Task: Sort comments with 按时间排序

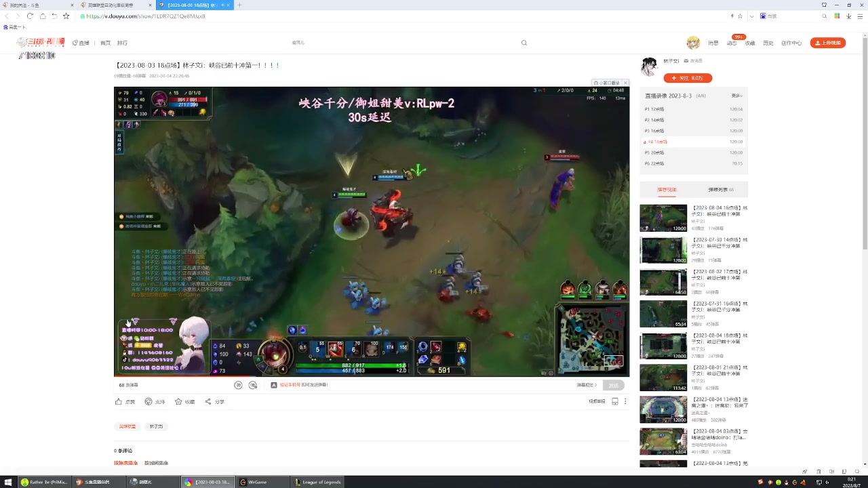Action: 156,463
